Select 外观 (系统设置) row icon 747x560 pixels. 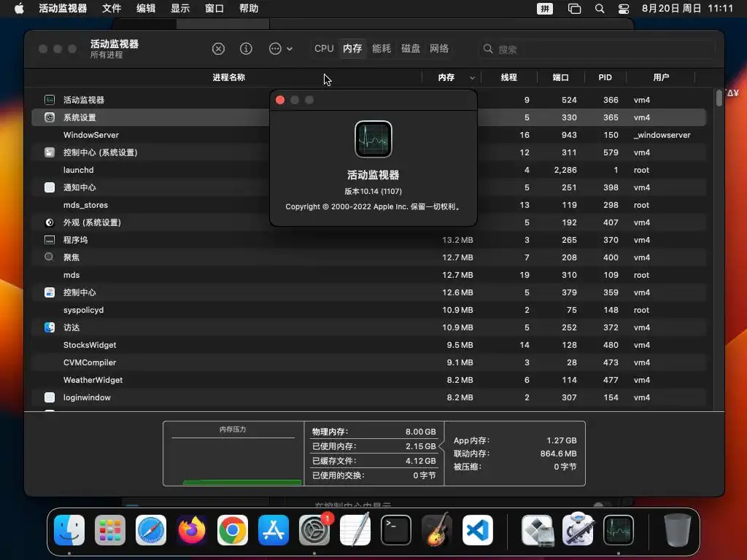(x=50, y=222)
